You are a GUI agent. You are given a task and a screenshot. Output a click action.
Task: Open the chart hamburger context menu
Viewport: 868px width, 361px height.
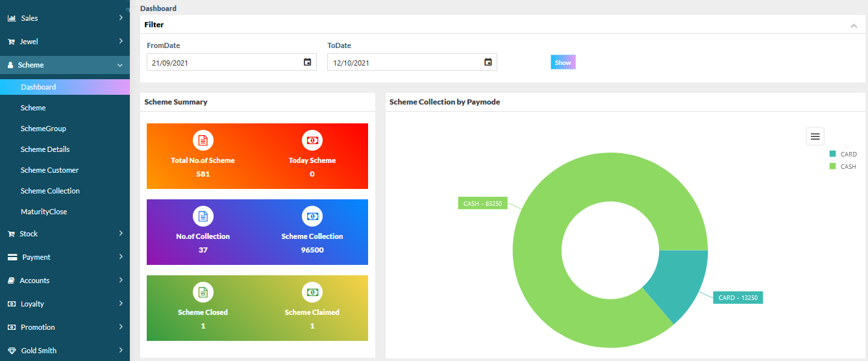[x=815, y=136]
